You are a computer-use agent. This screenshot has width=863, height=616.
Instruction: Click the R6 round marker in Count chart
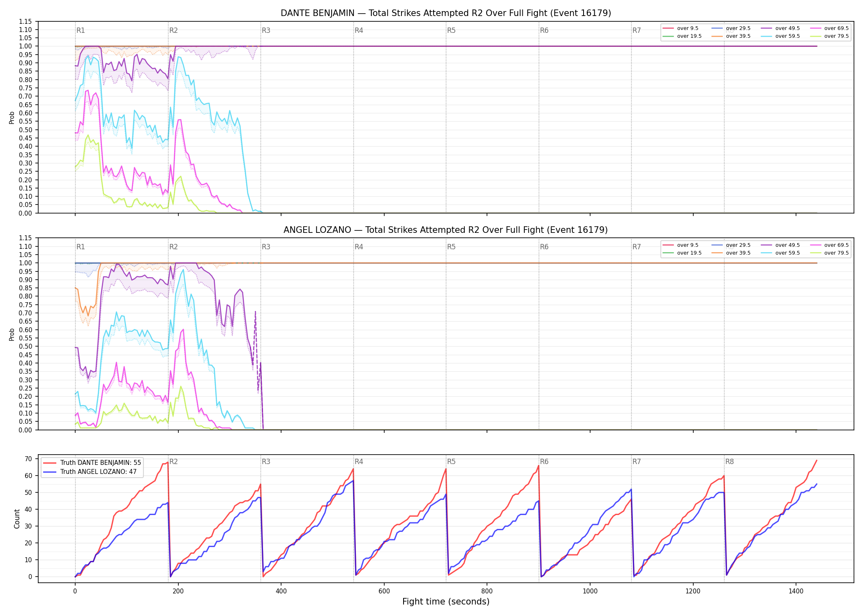coord(544,462)
